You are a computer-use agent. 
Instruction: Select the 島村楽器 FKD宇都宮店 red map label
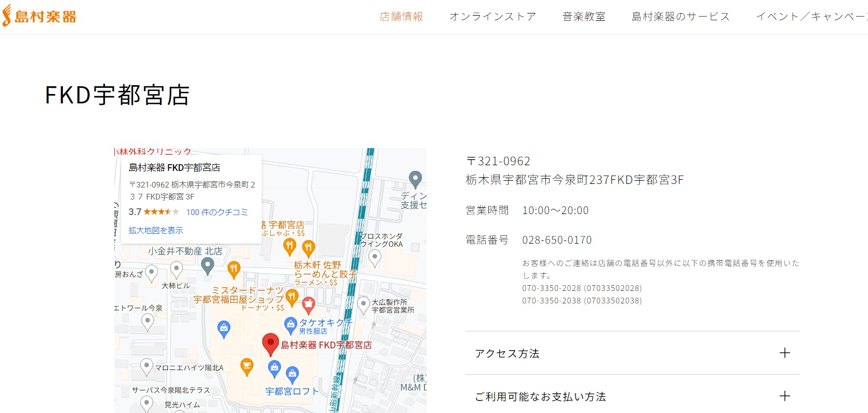(x=326, y=345)
